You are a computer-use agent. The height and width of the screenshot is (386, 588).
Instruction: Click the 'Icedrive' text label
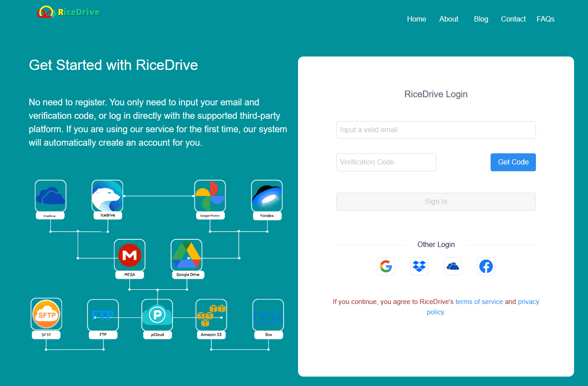[x=108, y=215]
